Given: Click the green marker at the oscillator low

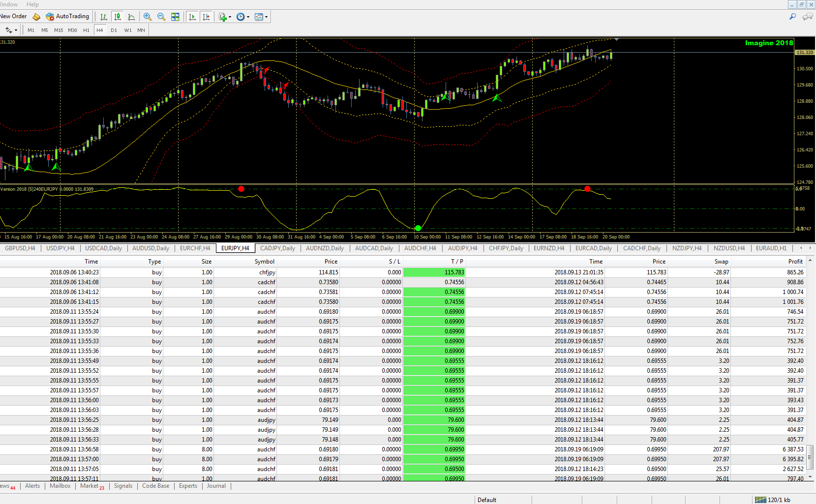Looking at the screenshot, I should pyautogui.click(x=418, y=228).
